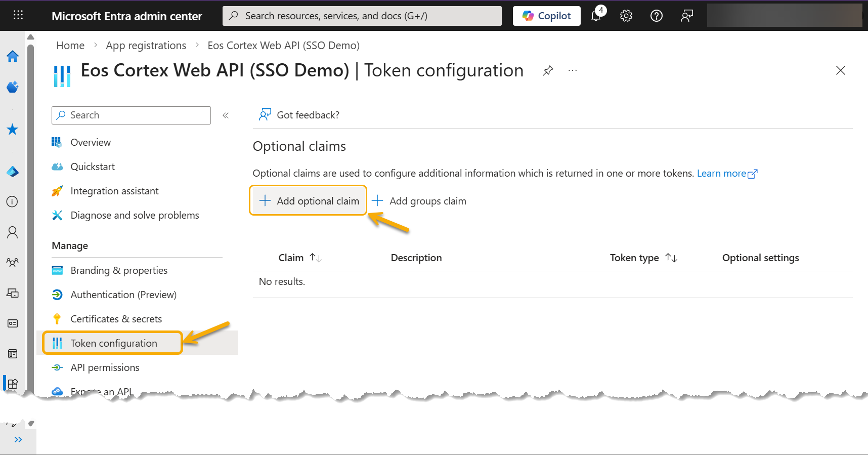Viewport: 868px width, 455px height.
Task: Open more options ellipsis next to title
Action: [x=573, y=70]
